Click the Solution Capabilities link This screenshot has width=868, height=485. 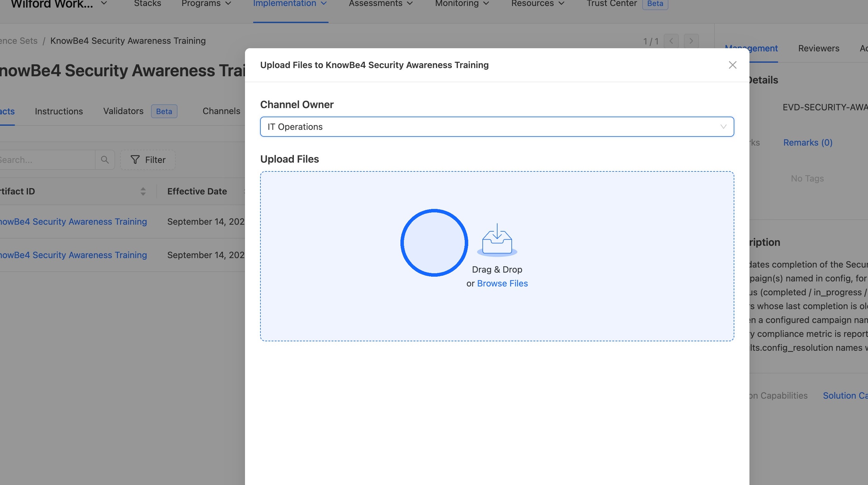[845, 396]
